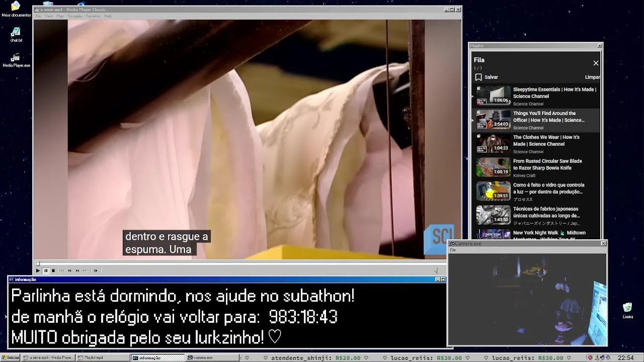Click title 'From Rusted Circular Saw Blade'
The height and width of the screenshot is (362, 644).
tap(547, 164)
